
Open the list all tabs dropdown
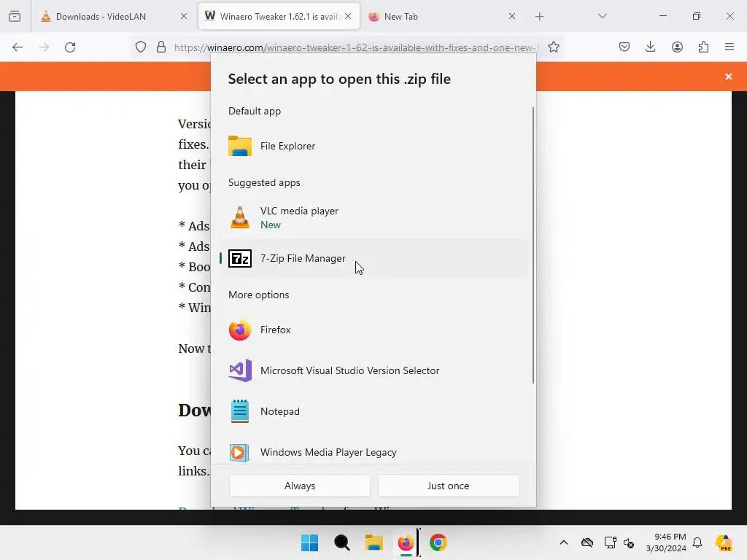click(602, 16)
